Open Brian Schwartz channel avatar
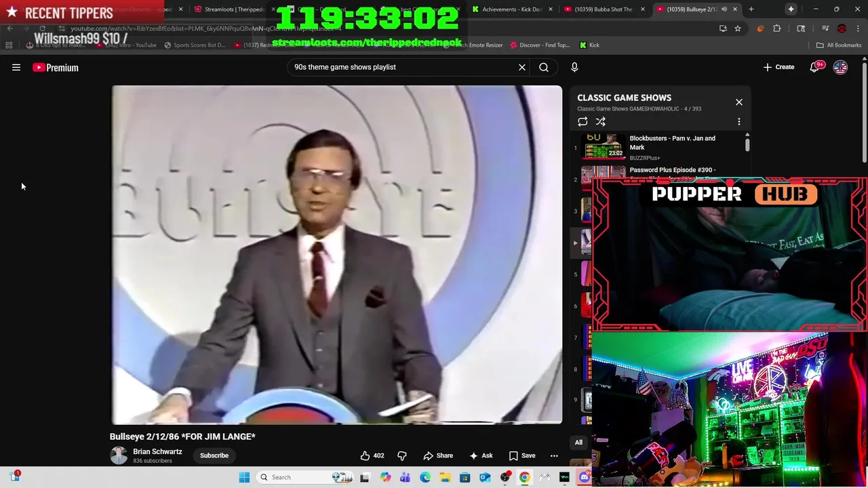The height and width of the screenshot is (488, 868). tap(119, 455)
